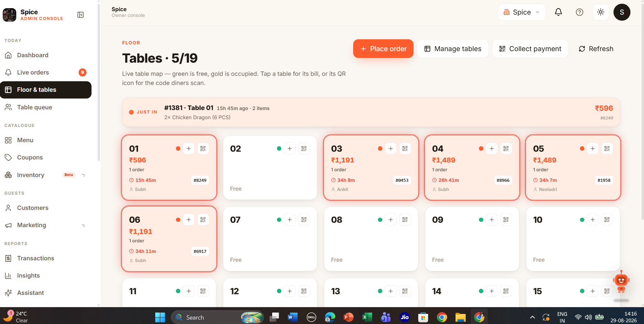Image resolution: width=644 pixels, height=324 pixels.
Task: Open the notifications bell
Action: pos(558,12)
